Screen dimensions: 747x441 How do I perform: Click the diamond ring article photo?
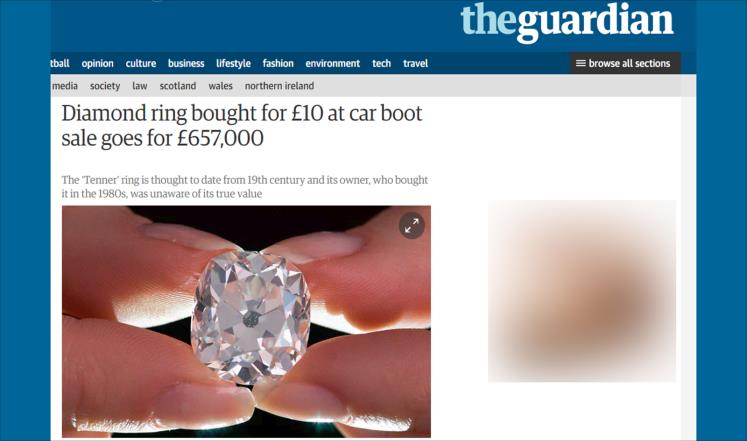click(246, 321)
